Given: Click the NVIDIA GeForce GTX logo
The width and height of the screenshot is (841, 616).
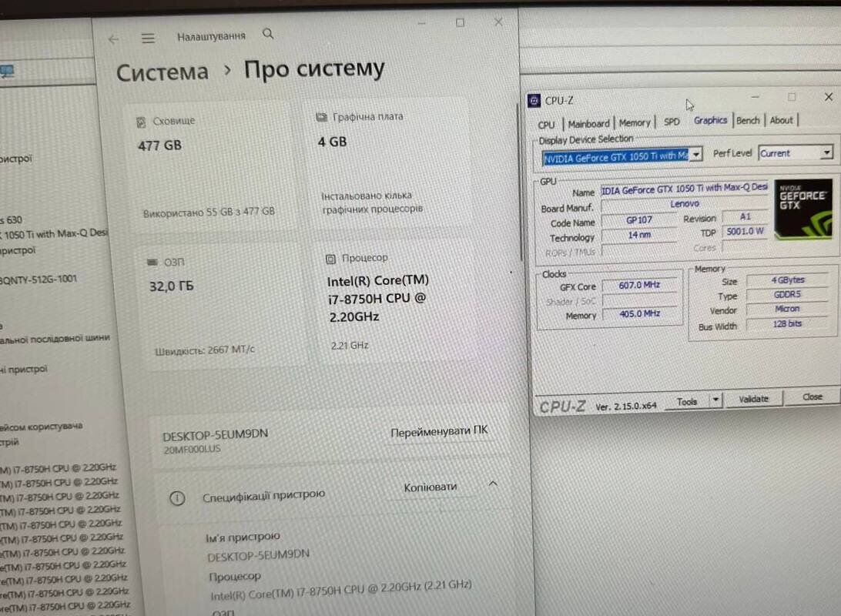Looking at the screenshot, I should 802,209.
